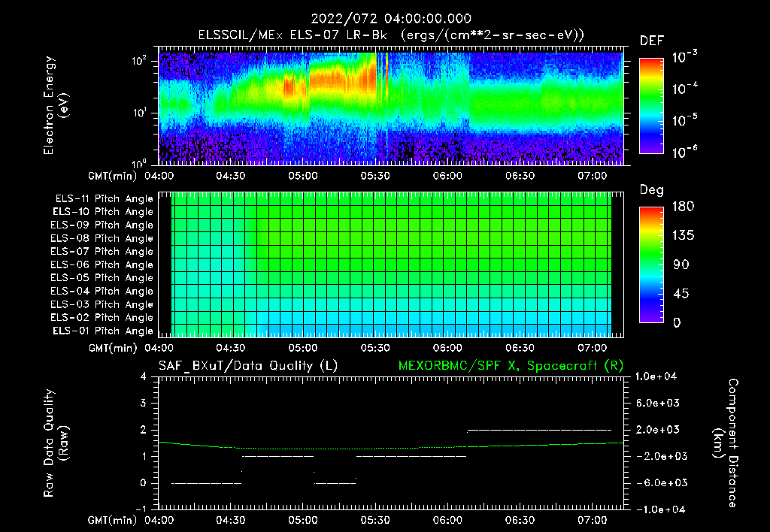Click the 0 value on Deg scale
This screenshot has width=770, height=532.
[x=678, y=322]
